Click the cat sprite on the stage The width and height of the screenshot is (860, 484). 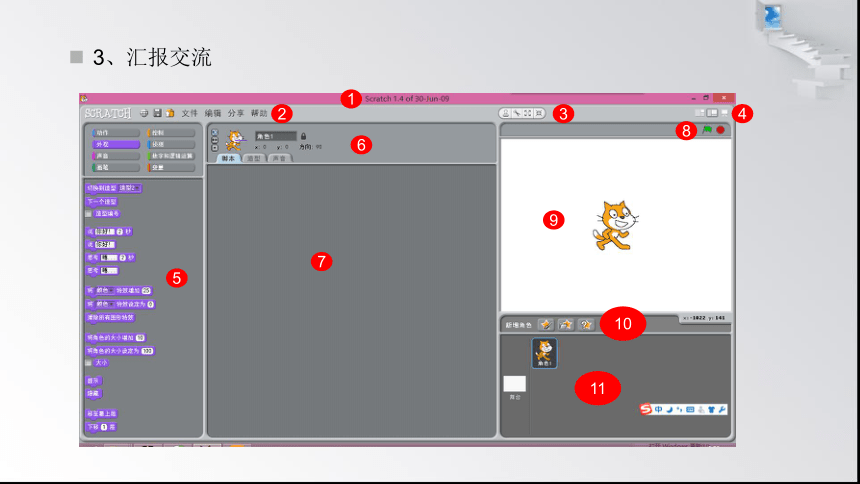pyautogui.click(x=615, y=226)
